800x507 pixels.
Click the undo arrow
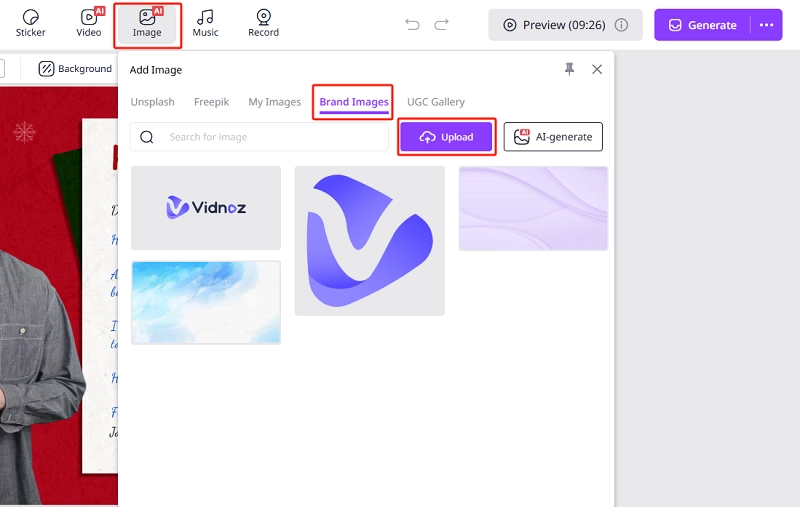pyautogui.click(x=412, y=24)
